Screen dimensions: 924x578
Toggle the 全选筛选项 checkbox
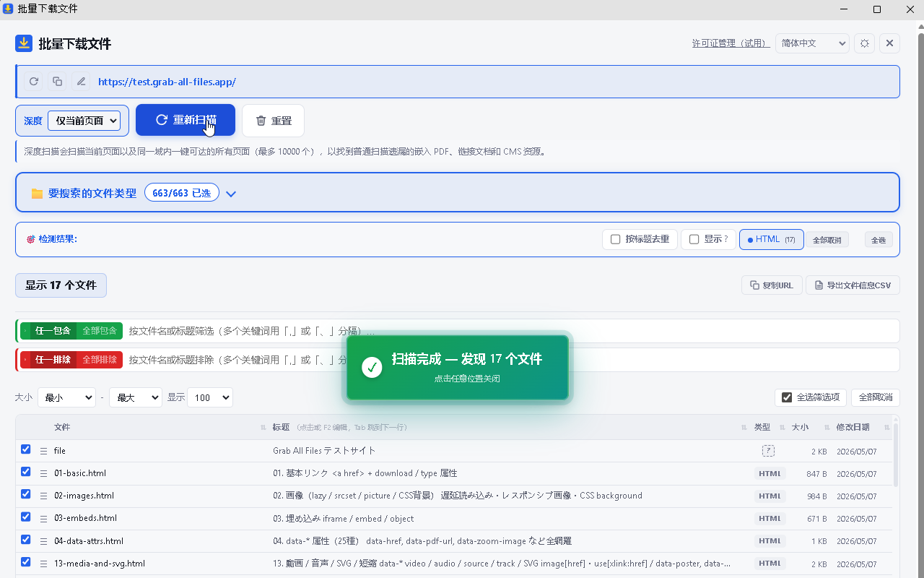[787, 397]
